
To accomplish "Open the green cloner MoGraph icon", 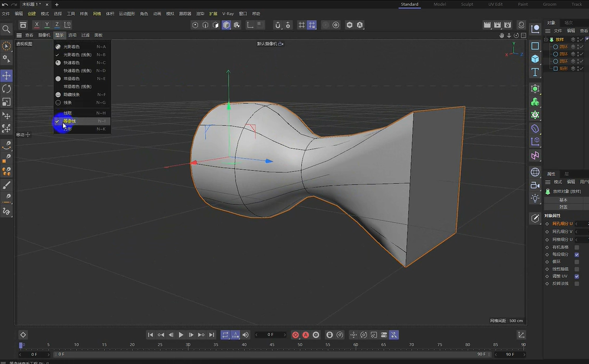I will tap(535, 102).
